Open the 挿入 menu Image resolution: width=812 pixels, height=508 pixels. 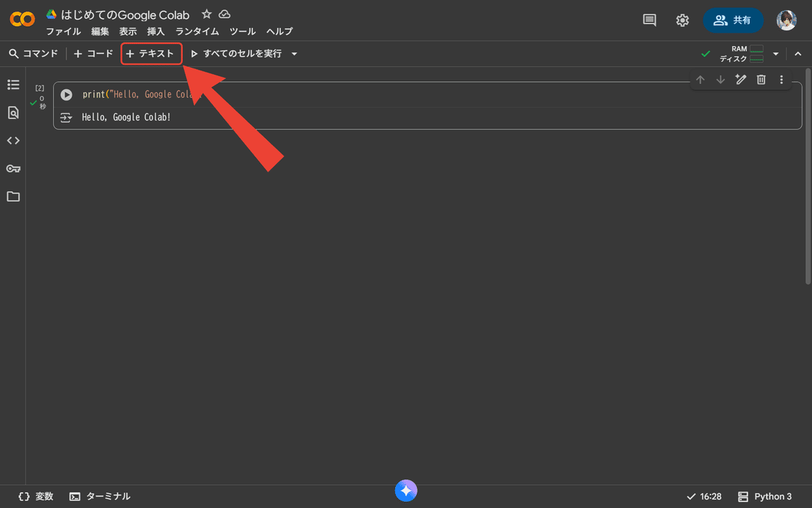156,31
